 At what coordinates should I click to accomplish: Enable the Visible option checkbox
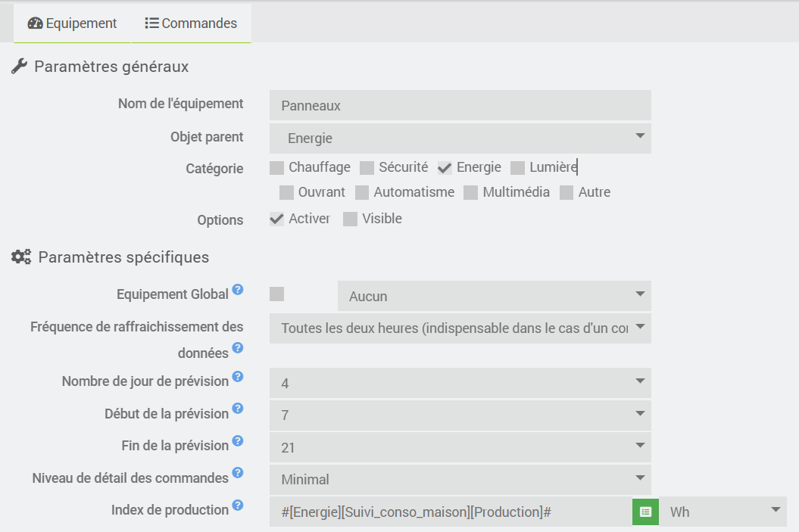coord(350,219)
